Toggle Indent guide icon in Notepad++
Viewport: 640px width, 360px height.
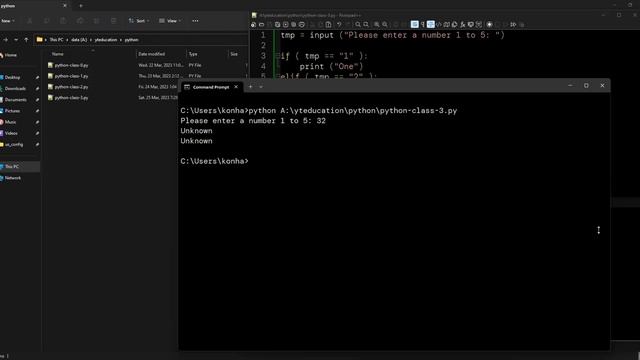431,24
